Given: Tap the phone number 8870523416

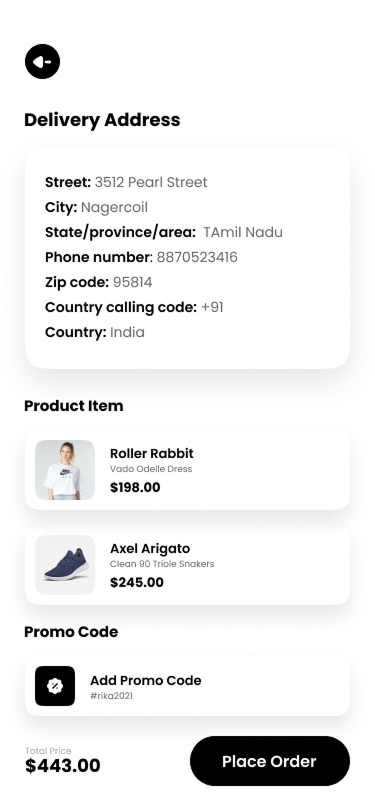Looking at the screenshot, I should [x=197, y=257].
